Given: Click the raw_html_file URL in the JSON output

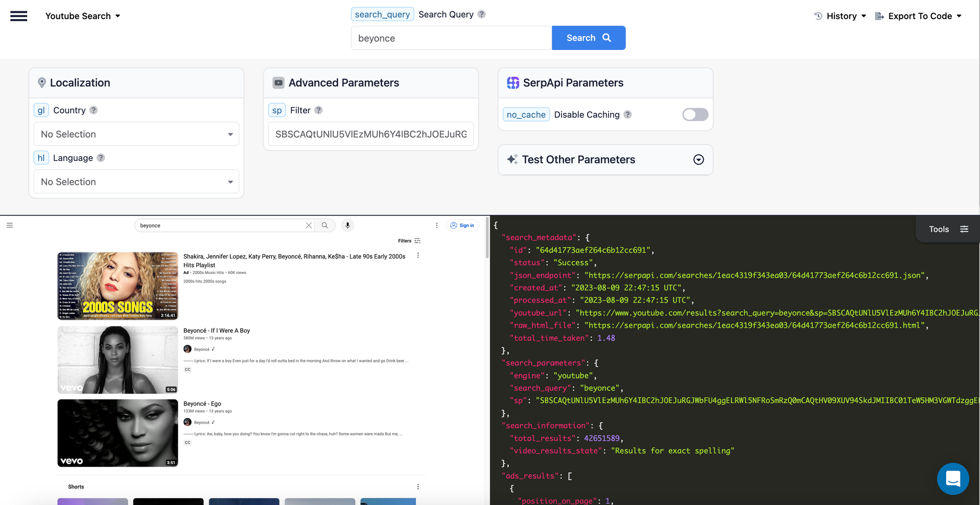Looking at the screenshot, I should click(x=754, y=326).
